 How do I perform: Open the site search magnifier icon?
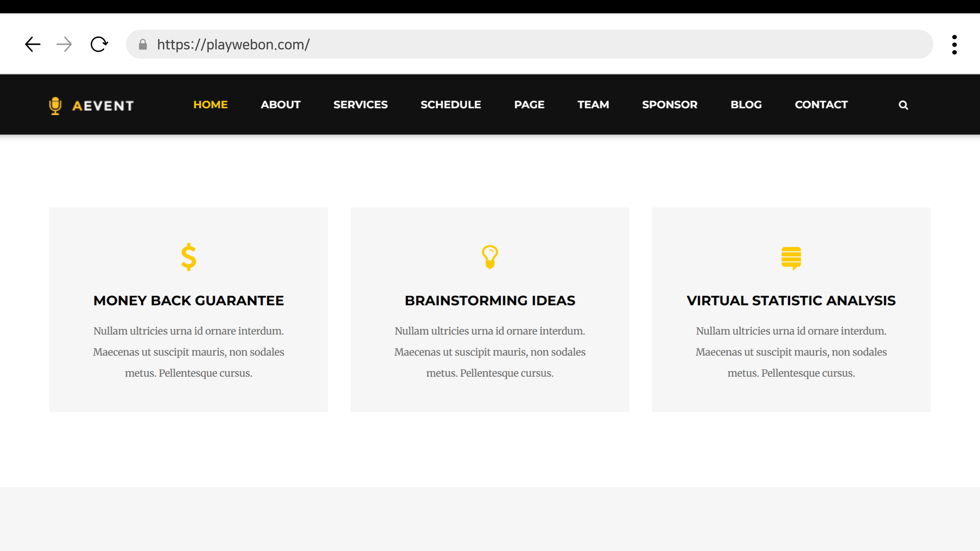[903, 105]
